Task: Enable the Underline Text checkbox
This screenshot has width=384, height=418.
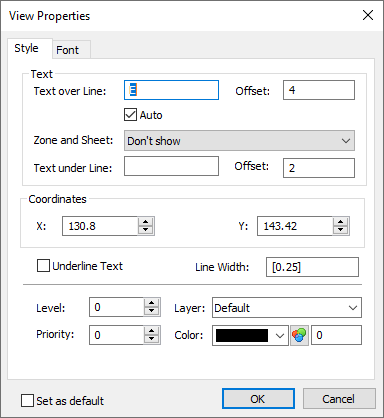Action: tap(43, 266)
